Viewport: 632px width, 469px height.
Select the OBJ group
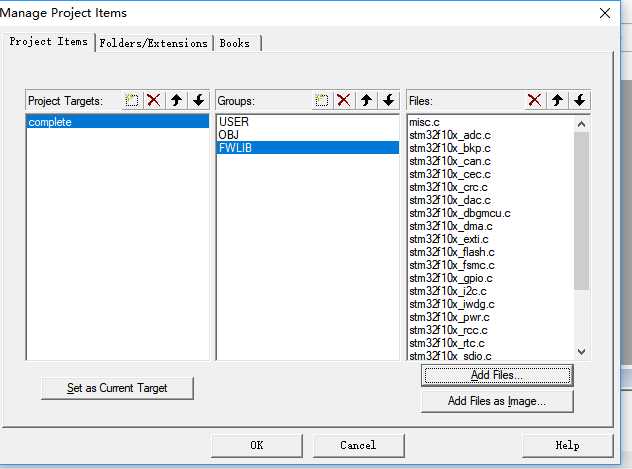pos(308,135)
